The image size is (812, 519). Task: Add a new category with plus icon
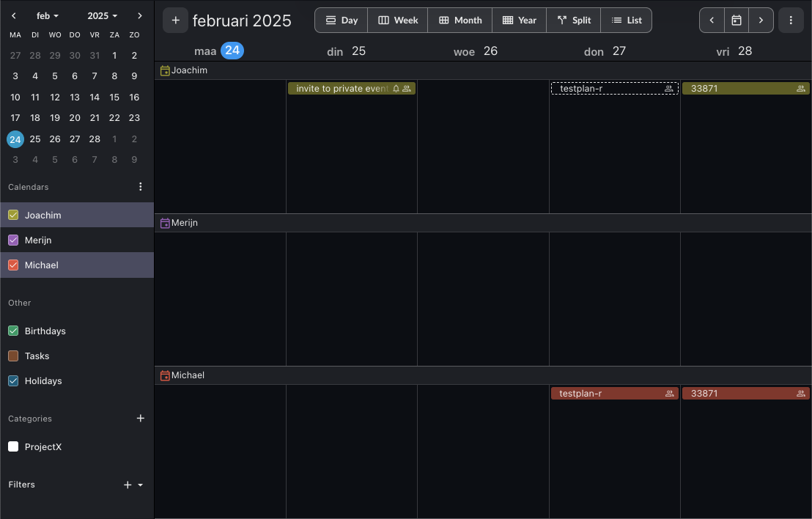(141, 419)
